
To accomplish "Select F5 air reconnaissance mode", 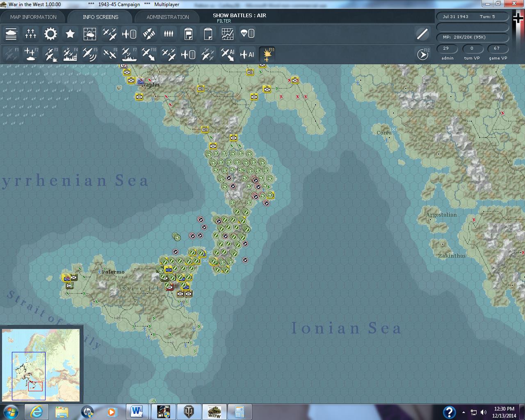I will [x=90, y=54].
